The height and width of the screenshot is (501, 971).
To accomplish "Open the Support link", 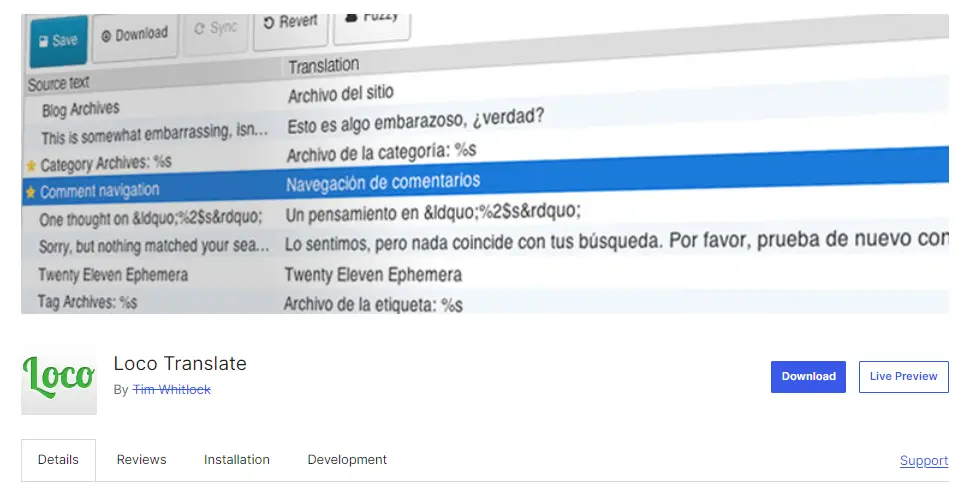I will [x=924, y=461].
